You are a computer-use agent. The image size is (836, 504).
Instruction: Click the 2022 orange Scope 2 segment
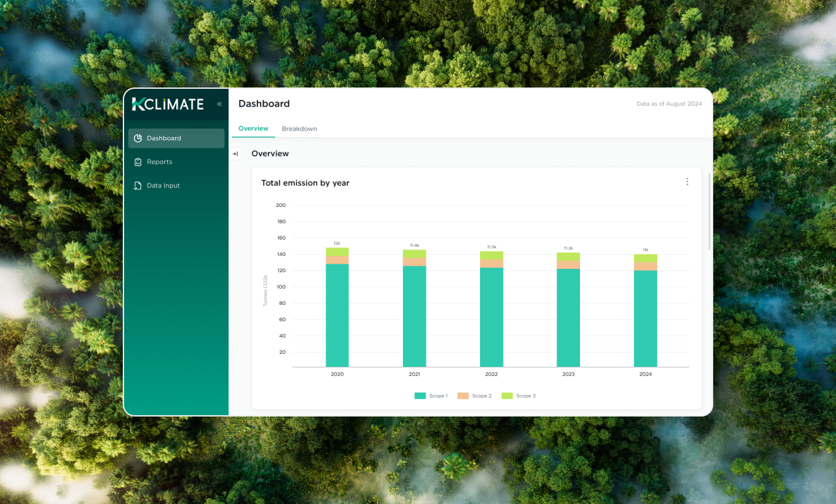(491, 264)
